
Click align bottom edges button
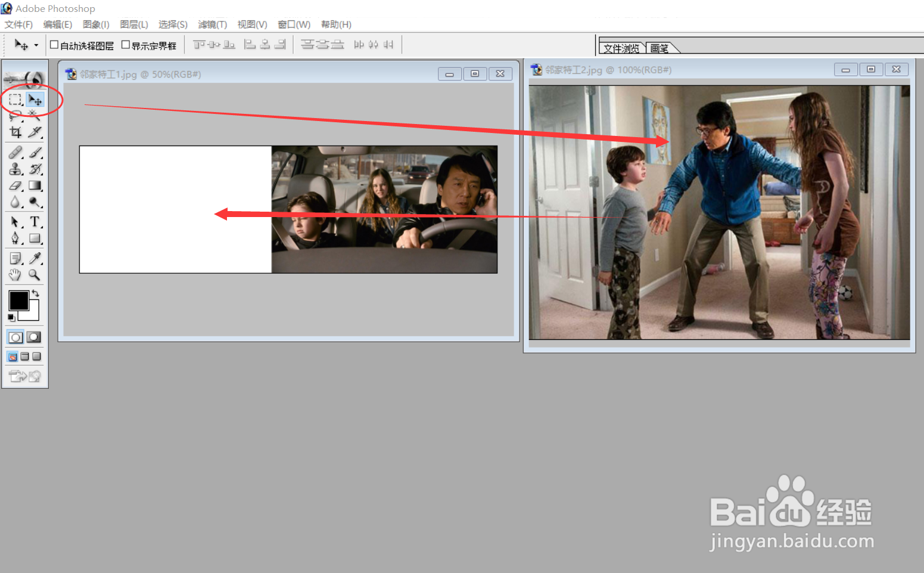pyautogui.click(x=229, y=45)
